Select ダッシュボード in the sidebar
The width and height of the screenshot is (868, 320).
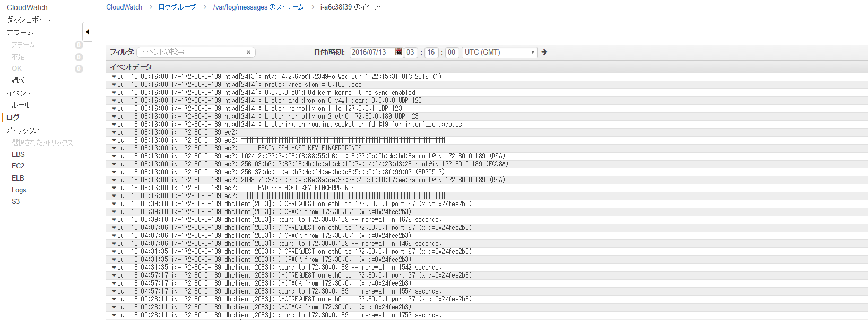pyautogui.click(x=29, y=20)
